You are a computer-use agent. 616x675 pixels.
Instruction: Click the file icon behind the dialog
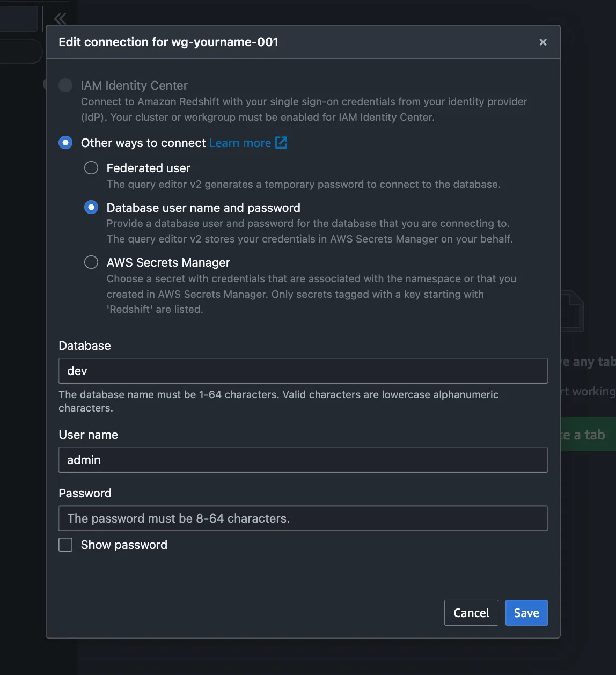pos(572,311)
